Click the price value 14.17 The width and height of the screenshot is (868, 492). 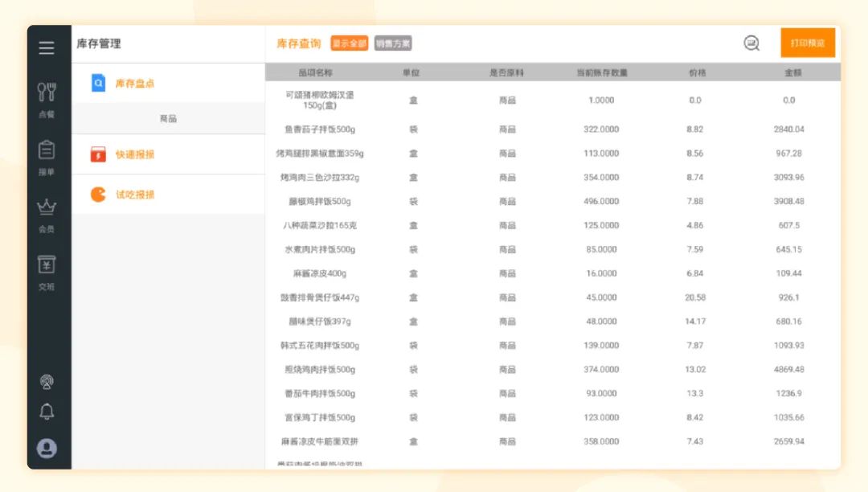695,322
